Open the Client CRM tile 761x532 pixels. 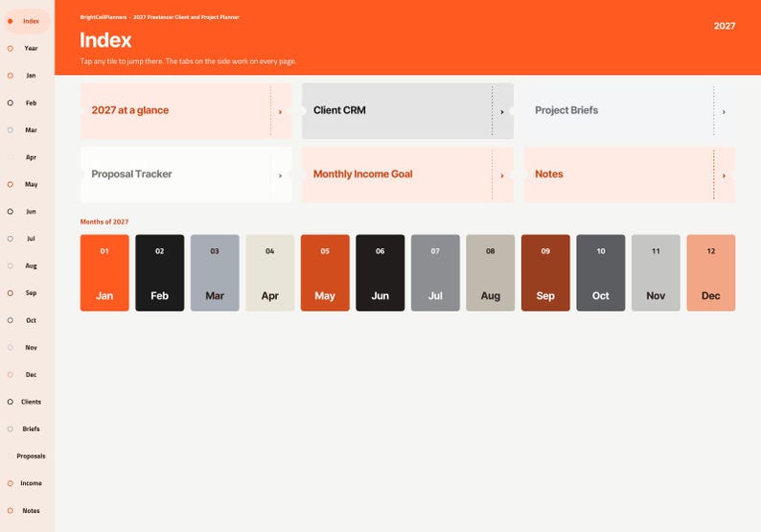pos(407,111)
